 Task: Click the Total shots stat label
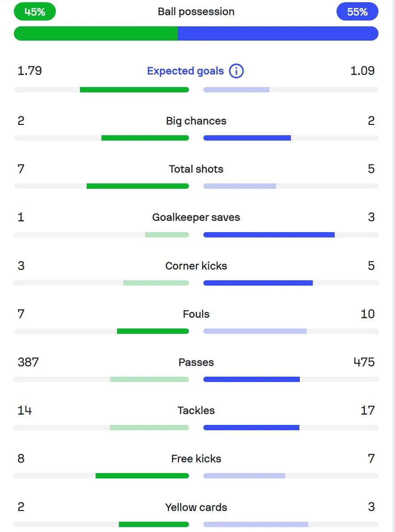(196, 169)
